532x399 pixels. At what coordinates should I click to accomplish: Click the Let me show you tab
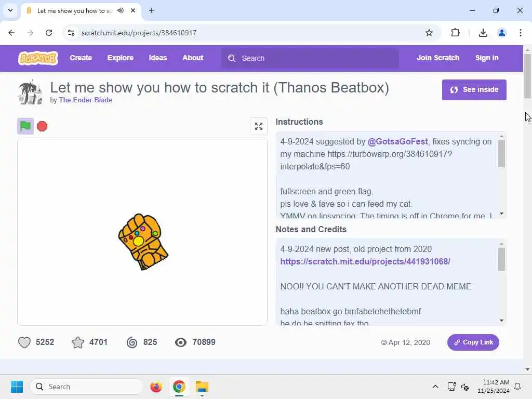(74, 10)
